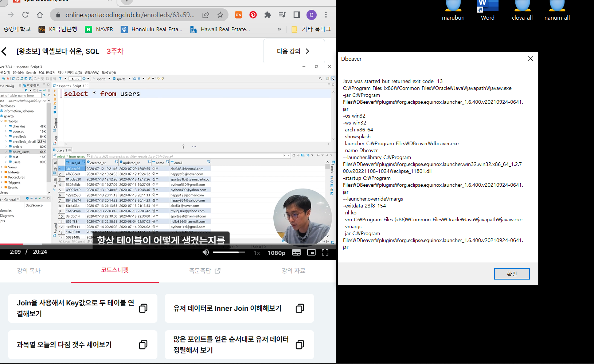Viewport: 594px width, 364px height.
Task: Switch to the 강의 자료 tab
Action: 293,270
